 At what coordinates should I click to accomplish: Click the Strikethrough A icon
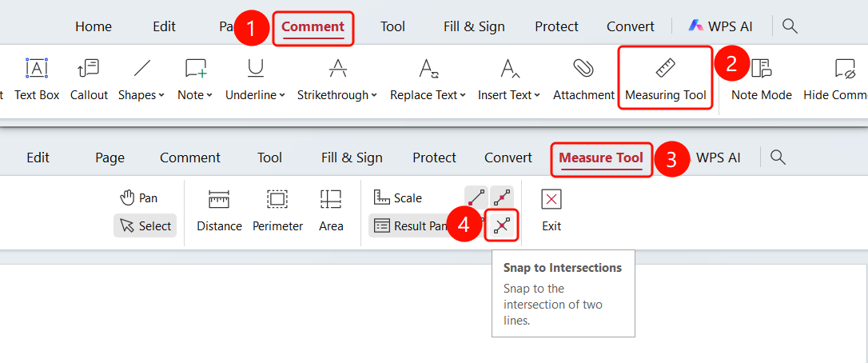click(x=337, y=69)
